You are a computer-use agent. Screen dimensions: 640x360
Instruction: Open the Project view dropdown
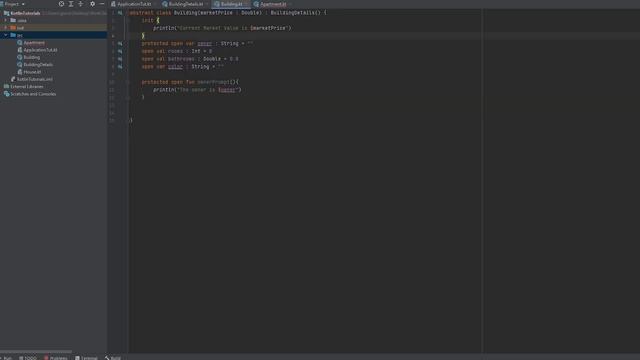pyautogui.click(x=14, y=4)
